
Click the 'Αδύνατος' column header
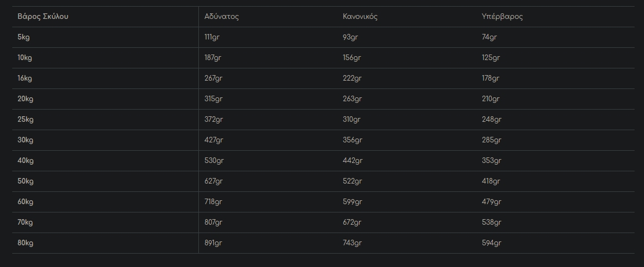pyautogui.click(x=222, y=17)
